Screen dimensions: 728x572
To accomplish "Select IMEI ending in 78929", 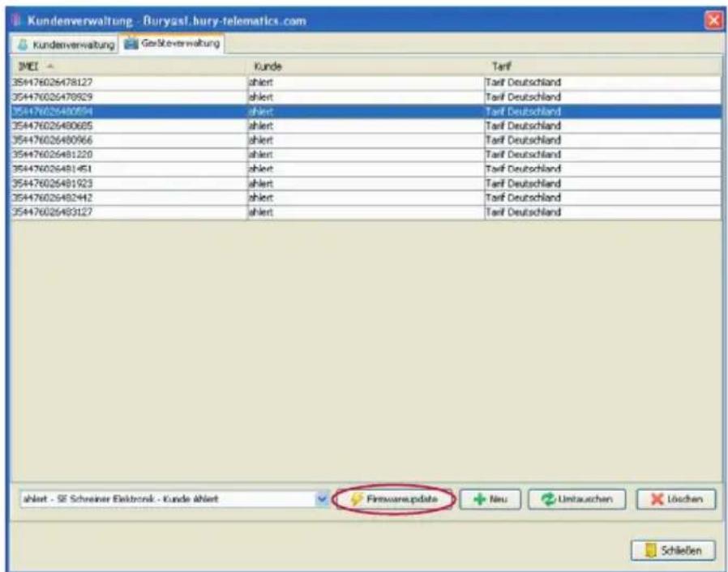I will (x=52, y=97).
